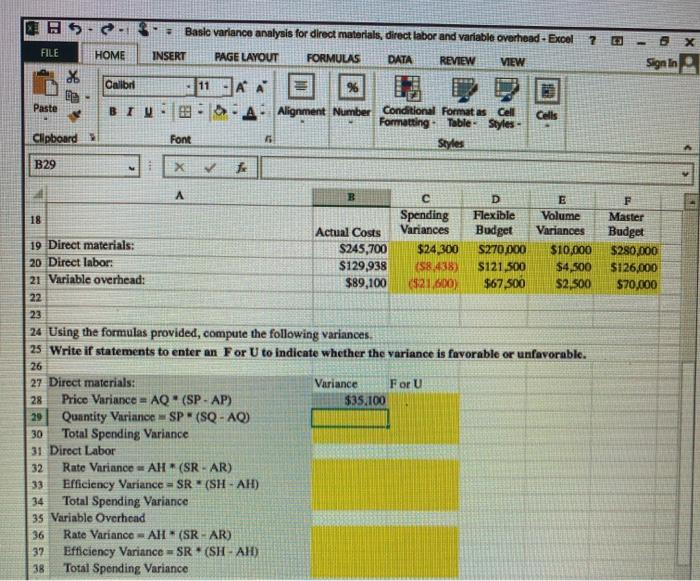This screenshot has width=700, height=581.
Task: Open the Calibri font name dropdown
Action: (190, 86)
